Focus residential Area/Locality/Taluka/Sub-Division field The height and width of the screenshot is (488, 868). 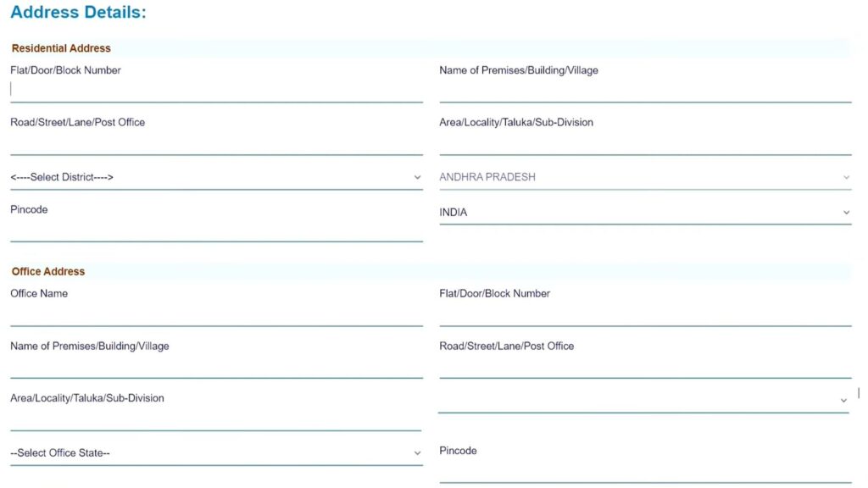(644, 142)
